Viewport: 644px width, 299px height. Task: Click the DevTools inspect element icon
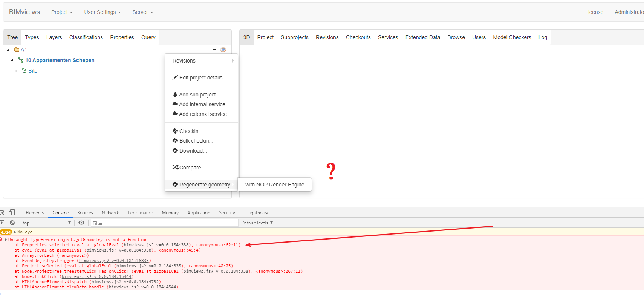(x=2, y=212)
